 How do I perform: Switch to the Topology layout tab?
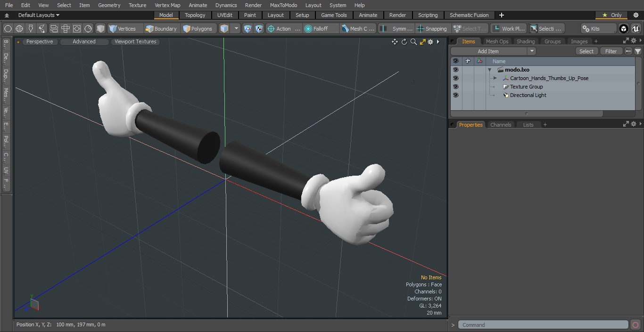point(195,15)
